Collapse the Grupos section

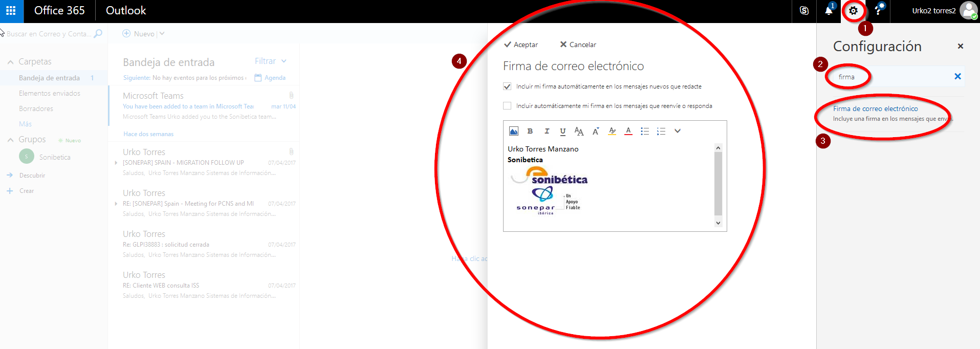10,140
